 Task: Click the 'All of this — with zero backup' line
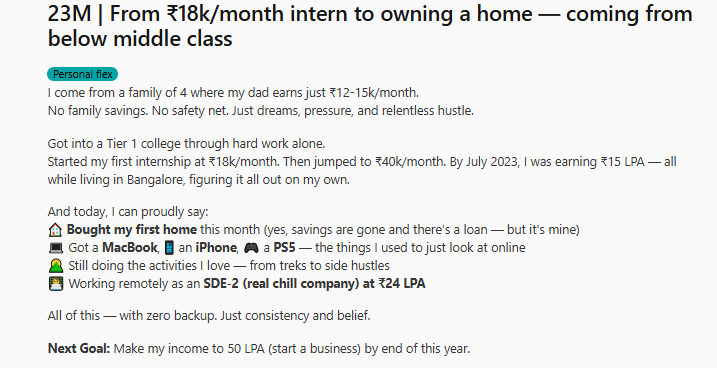(x=209, y=316)
